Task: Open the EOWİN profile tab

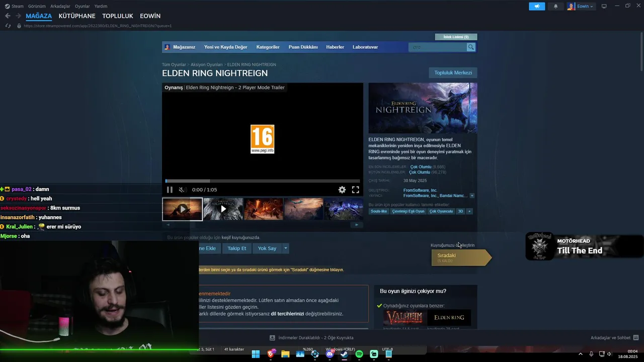Action: 150,16
